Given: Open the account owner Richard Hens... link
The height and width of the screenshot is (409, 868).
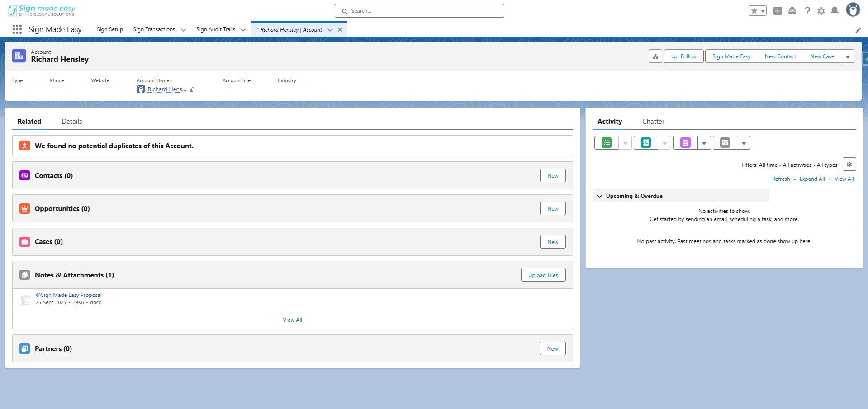Looking at the screenshot, I should (x=167, y=89).
